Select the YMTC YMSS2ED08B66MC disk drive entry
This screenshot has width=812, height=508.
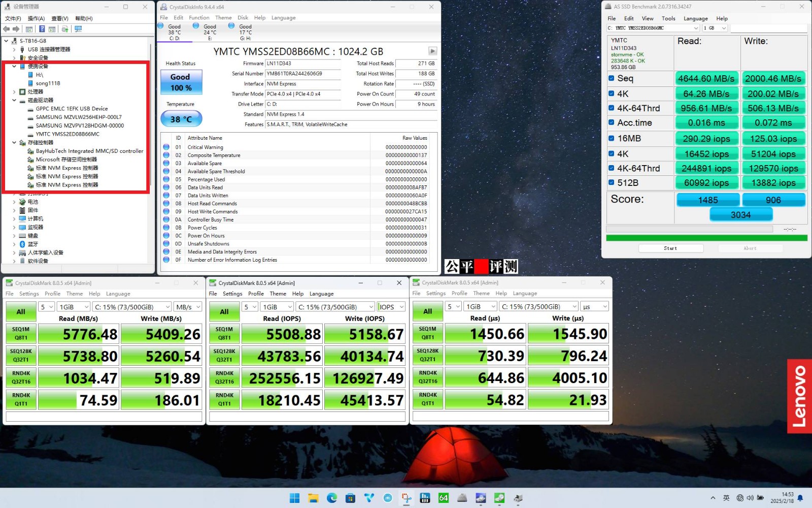[67, 134]
